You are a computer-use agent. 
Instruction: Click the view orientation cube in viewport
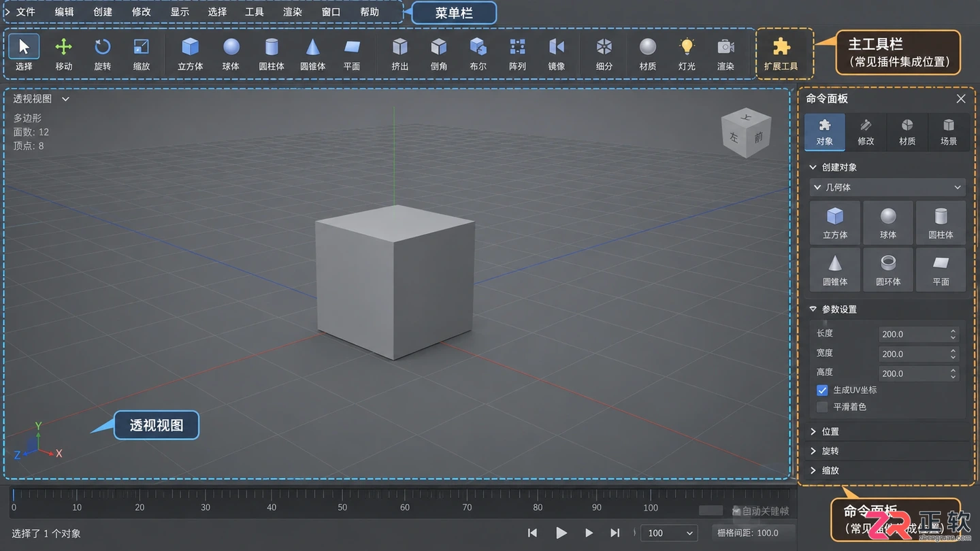pyautogui.click(x=747, y=134)
